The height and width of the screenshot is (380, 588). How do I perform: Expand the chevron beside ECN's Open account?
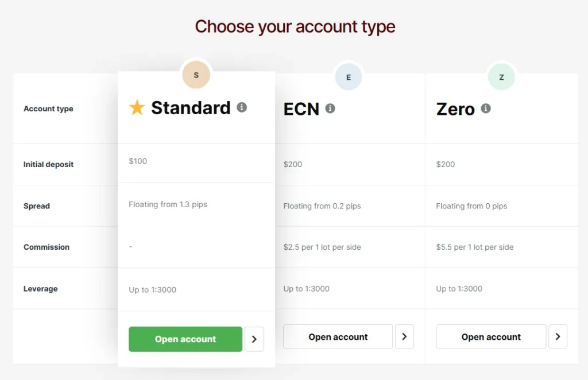(x=404, y=337)
